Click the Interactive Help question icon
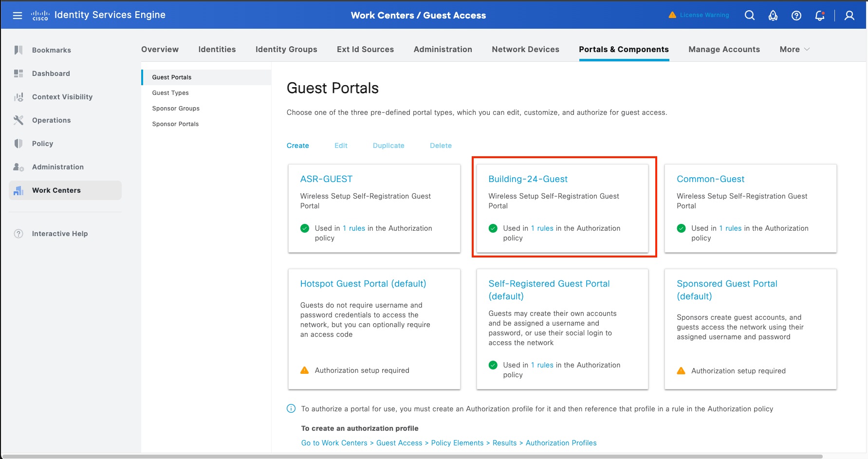The image size is (868, 459). 18,234
